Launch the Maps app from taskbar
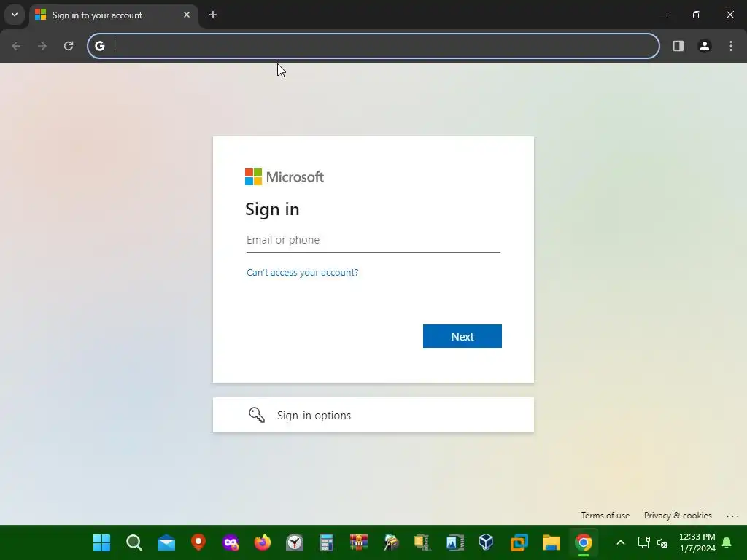747x560 pixels. point(198,542)
